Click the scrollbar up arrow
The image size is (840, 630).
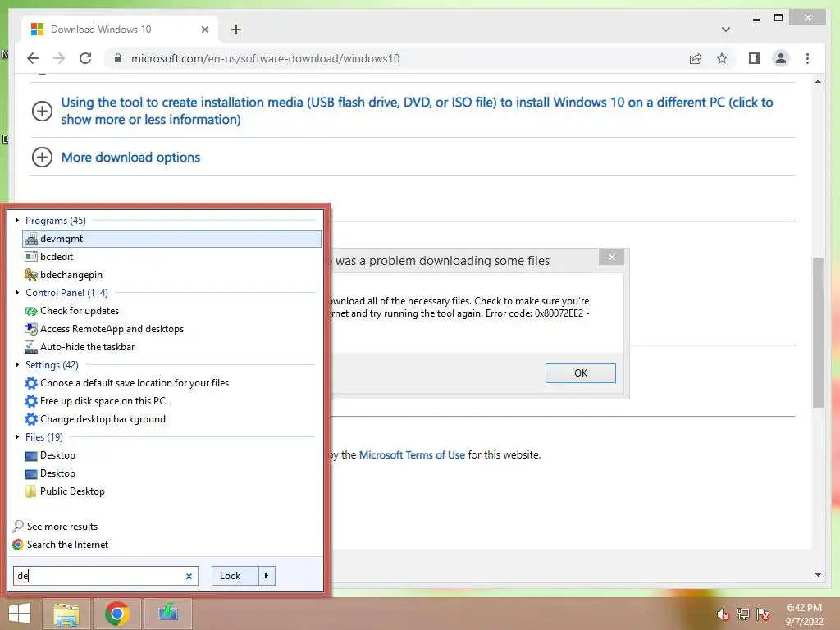(x=818, y=82)
